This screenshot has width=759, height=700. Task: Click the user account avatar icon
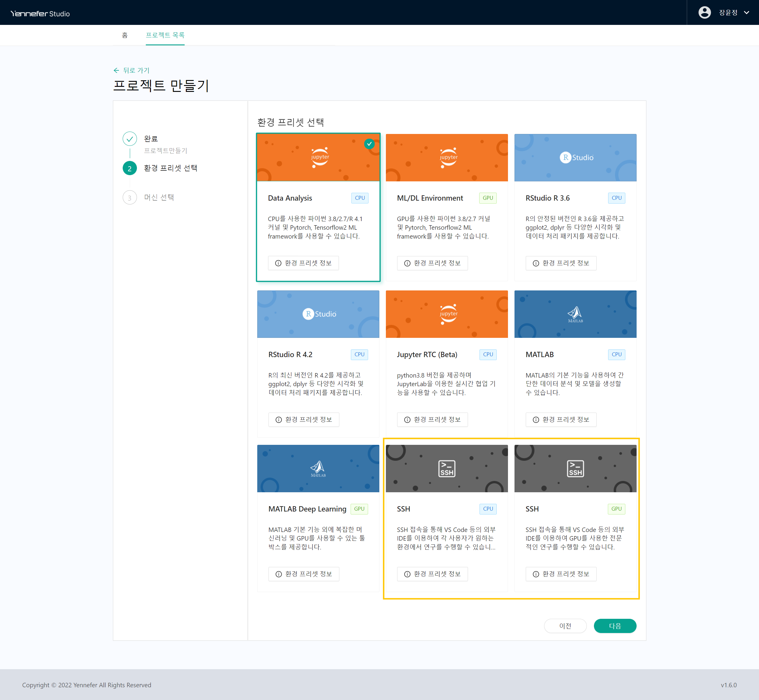tap(704, 12)
